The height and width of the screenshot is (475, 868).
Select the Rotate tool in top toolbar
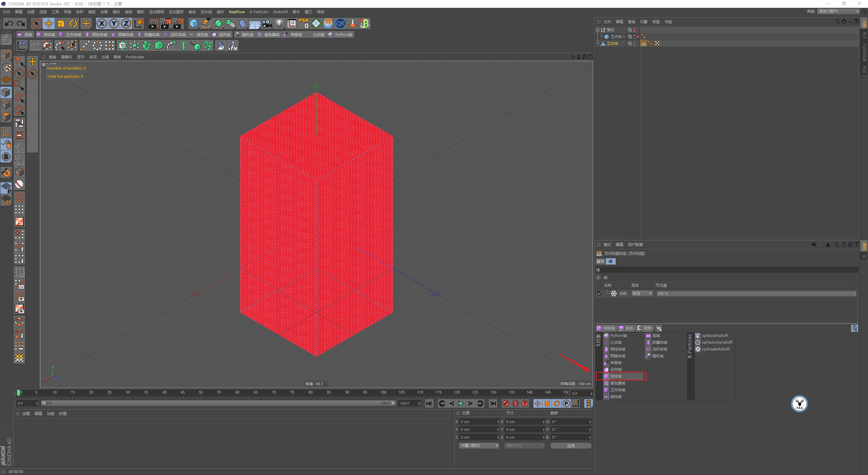pyautogui.click(x=73, y=23)
